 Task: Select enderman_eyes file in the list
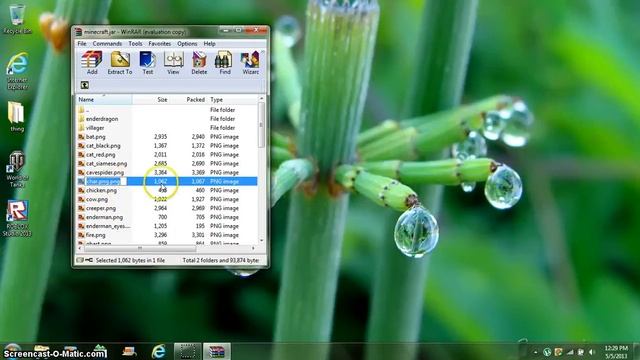[167, 226]
